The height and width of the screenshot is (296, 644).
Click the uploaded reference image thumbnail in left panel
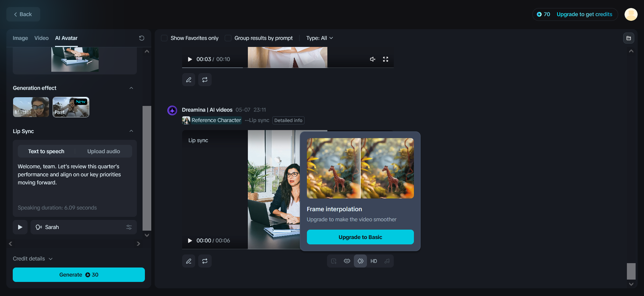tap(75, 59)
